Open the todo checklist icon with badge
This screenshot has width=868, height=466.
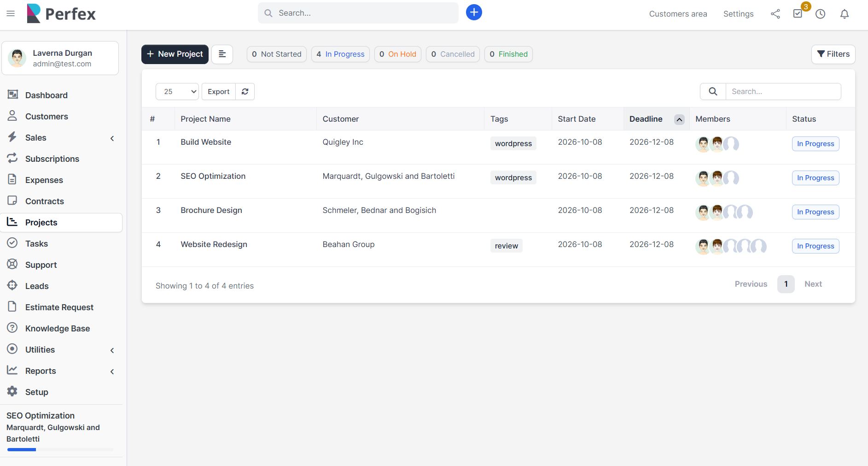click(798, 13)
